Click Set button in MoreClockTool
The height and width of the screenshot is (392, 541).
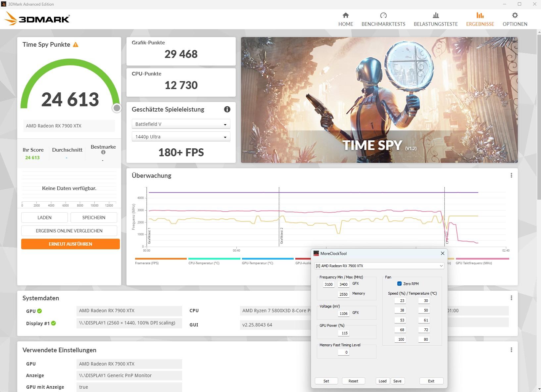[x=326, y=381]
